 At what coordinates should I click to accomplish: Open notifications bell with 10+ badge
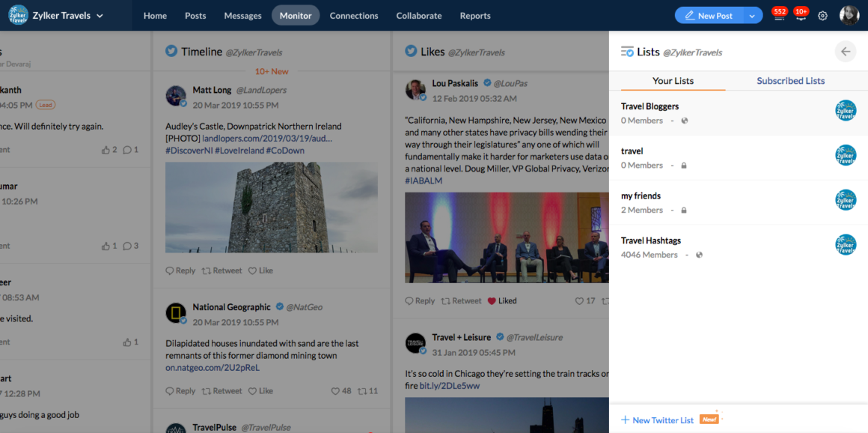800,16
